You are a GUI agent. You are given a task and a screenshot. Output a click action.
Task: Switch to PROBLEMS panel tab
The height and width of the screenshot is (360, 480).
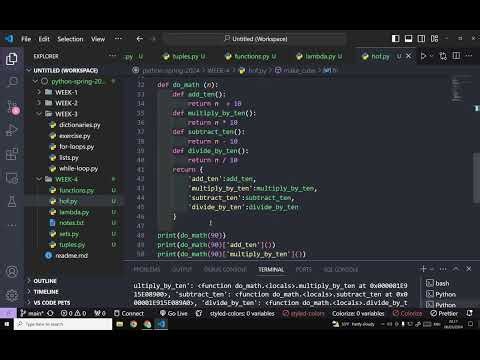coord(146,269)
